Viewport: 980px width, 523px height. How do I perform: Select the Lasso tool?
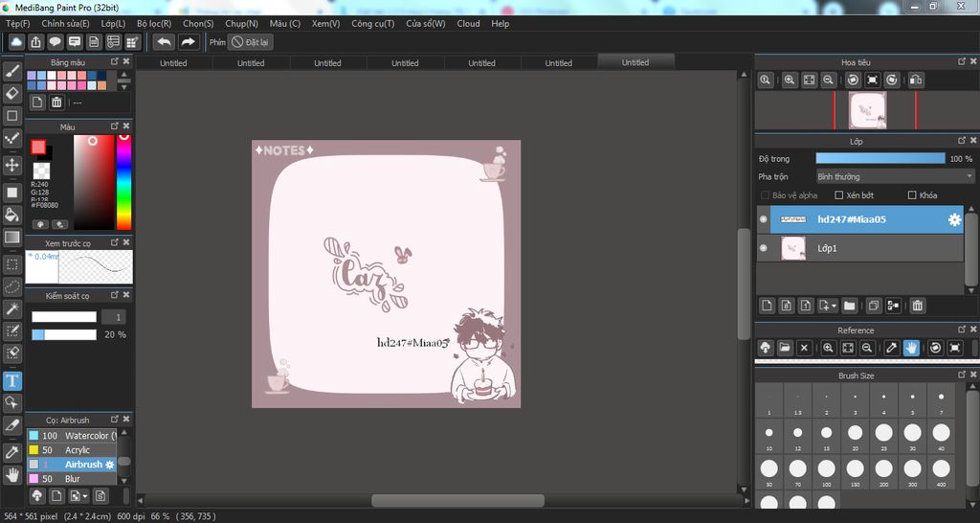tap(11, 286)
